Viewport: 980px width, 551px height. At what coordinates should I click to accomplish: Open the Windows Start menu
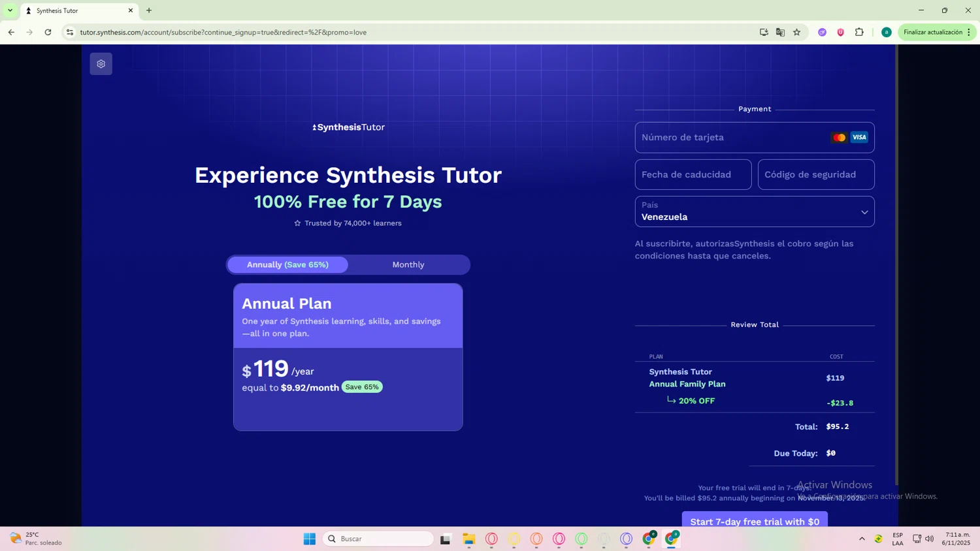point(310,539)
